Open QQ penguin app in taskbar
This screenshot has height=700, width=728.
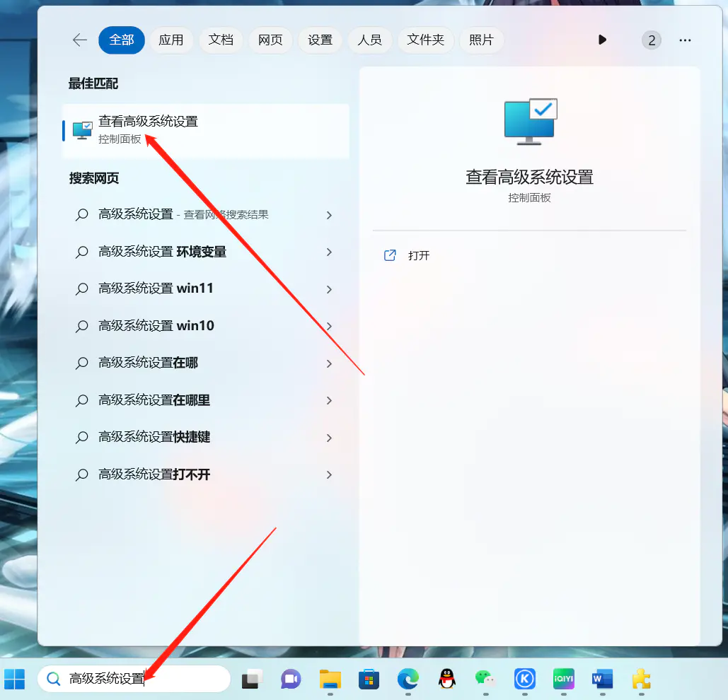click(x=446, y=679)
